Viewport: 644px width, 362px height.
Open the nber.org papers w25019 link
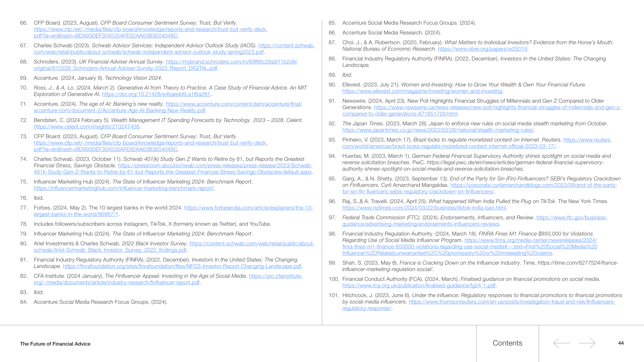(x=482, y=49)
